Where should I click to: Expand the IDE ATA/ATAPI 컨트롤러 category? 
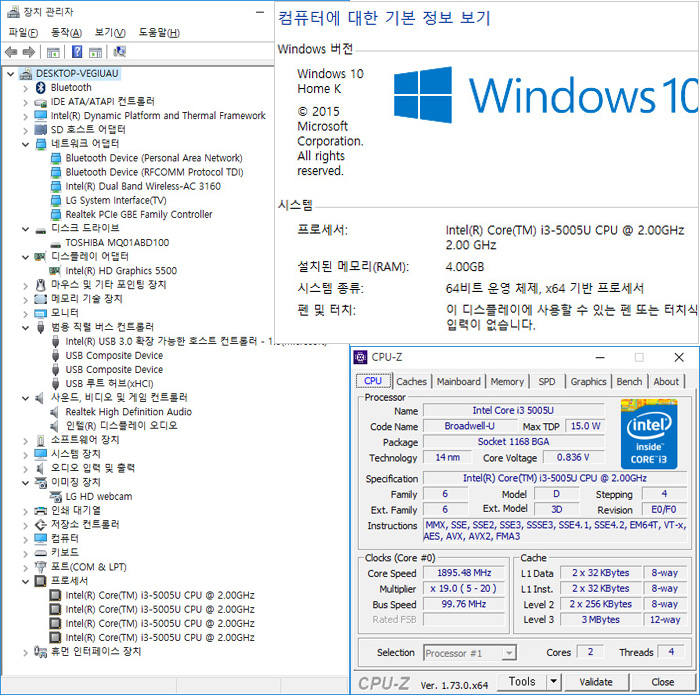click(x=25, y=102)
